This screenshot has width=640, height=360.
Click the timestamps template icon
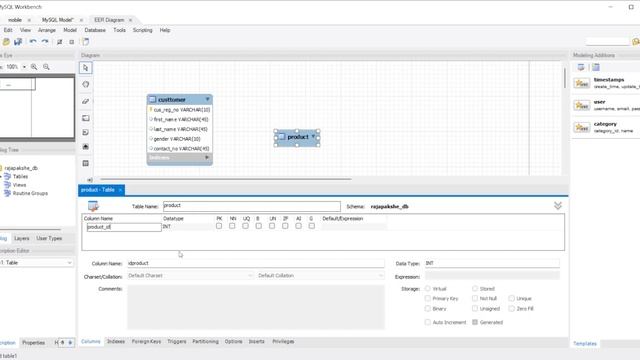coord(582,83)
